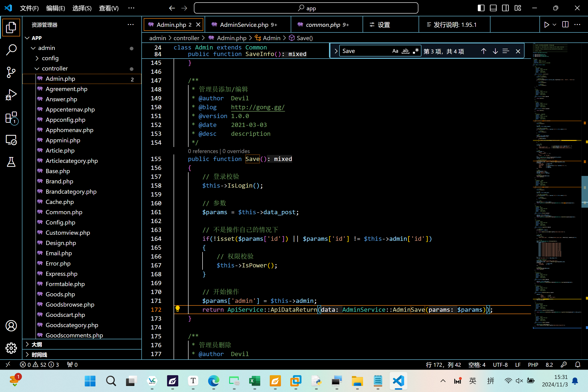Switch to common.php tab

(x=327, y=25)
